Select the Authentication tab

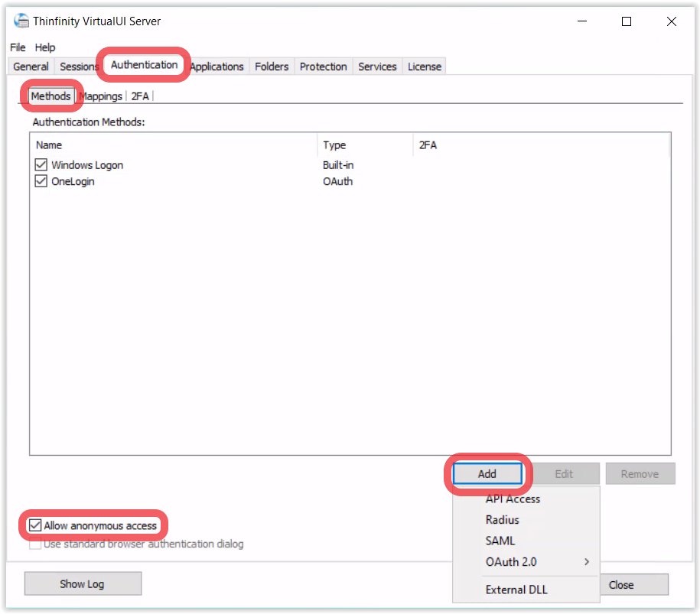(144, 65)
